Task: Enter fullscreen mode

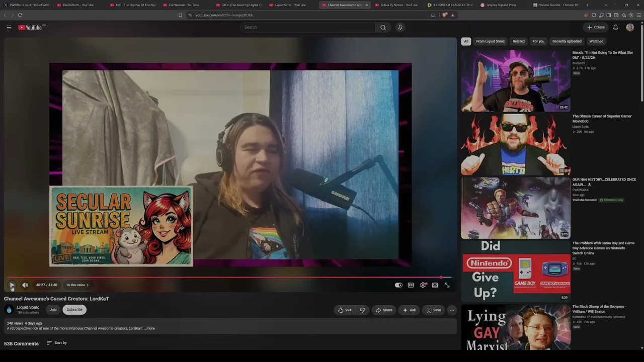Action: [x=447, y=285]
